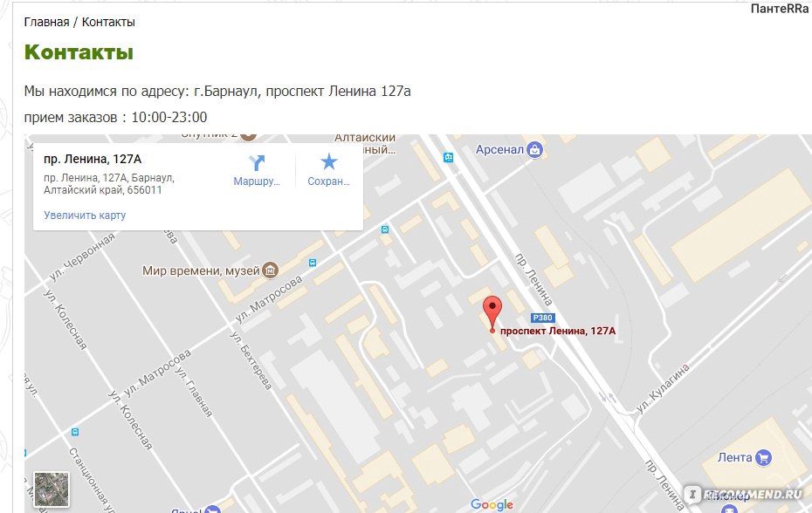Image resolution: width=812 pixels, height=513 pixels.
Task: Click the transit stop icon above ул. Матросова
Action: (385, 229)
